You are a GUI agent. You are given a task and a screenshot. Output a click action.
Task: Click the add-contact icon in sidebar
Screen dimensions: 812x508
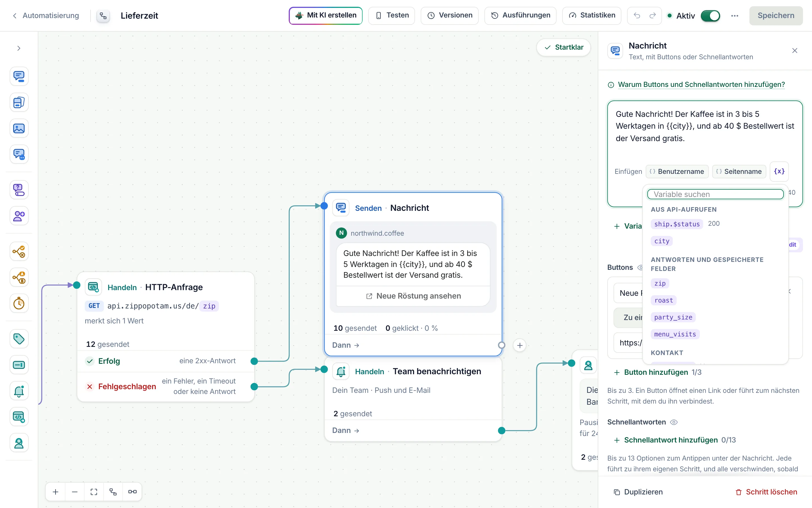click(x=19, y=216)
